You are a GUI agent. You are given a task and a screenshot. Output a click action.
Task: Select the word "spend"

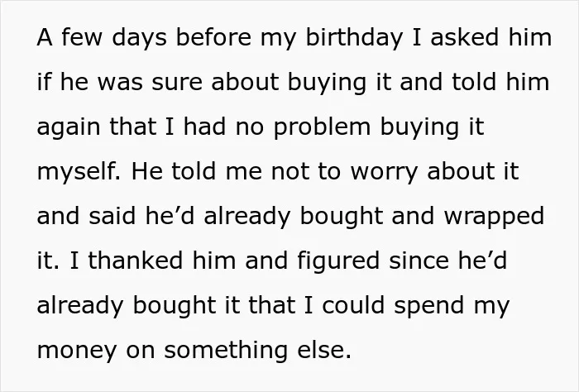pyautogui.click(x=428, y=308)
